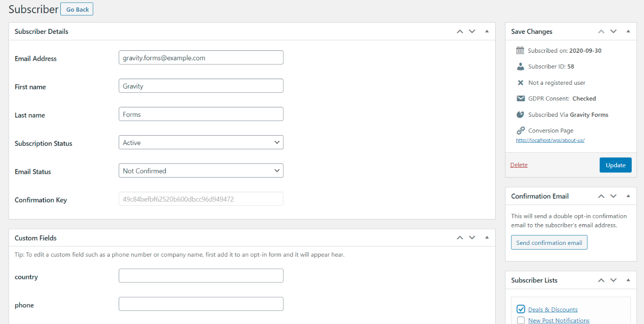Move Subscriber Details panel down
Viewport: 644px width, 324px height.
coord(472,32)
